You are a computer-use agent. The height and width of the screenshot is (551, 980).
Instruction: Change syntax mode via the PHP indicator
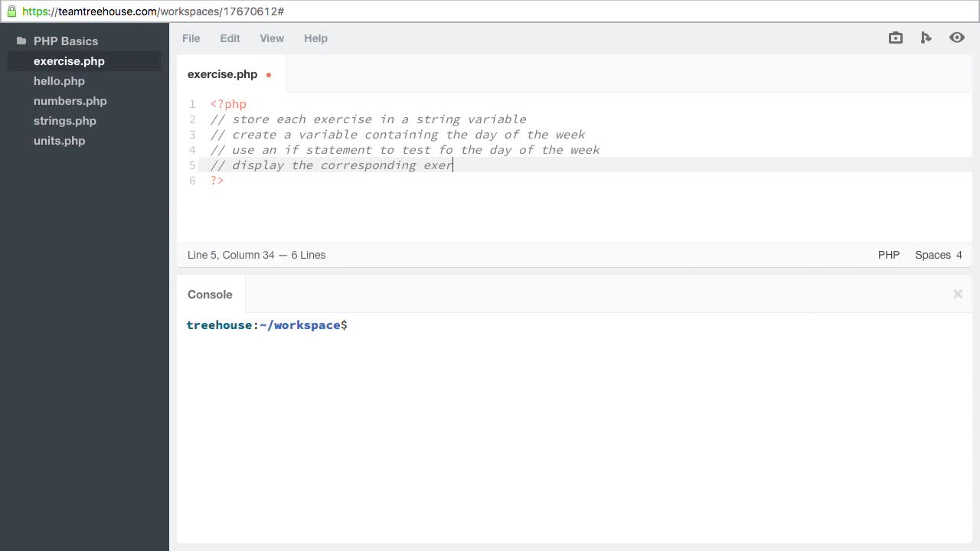point(888,255)
